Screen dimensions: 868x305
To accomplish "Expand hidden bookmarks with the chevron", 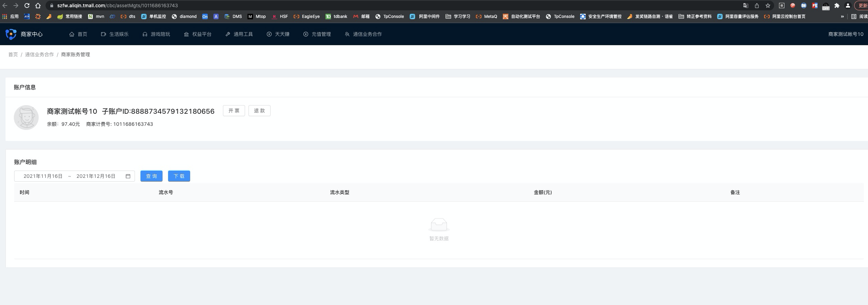I will [x=842, y=17].
